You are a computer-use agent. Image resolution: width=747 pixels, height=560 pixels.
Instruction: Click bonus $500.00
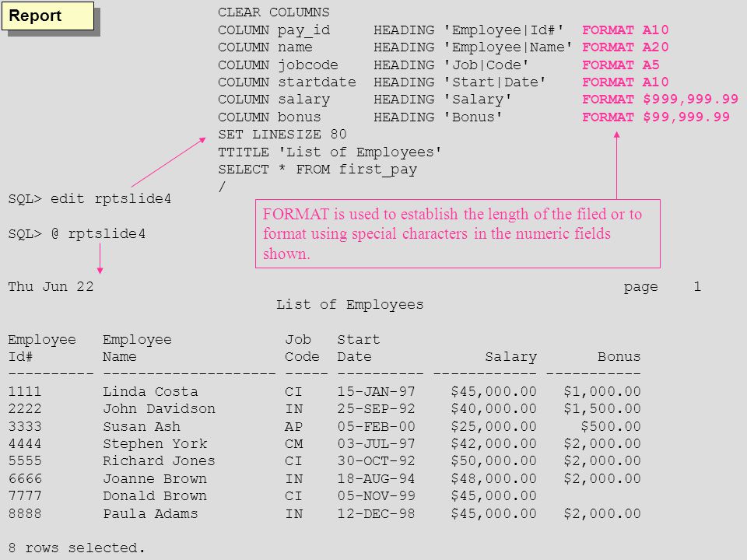coord(610,426)
